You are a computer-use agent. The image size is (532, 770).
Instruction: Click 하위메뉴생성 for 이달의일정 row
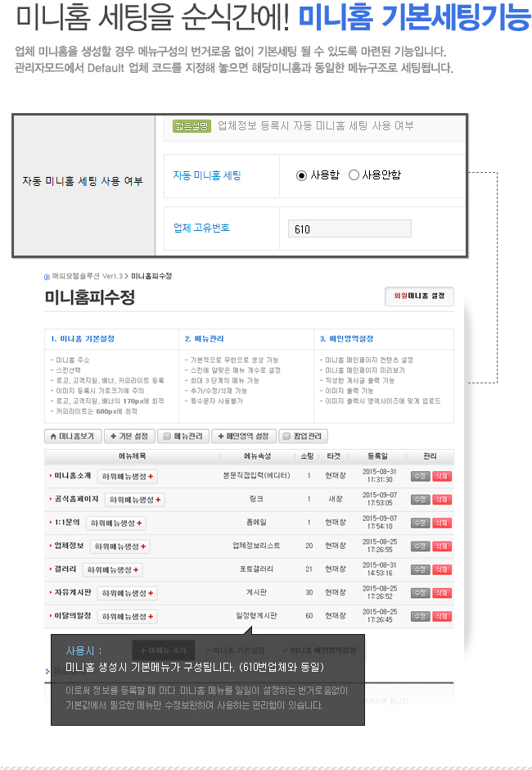pos(127,616)
